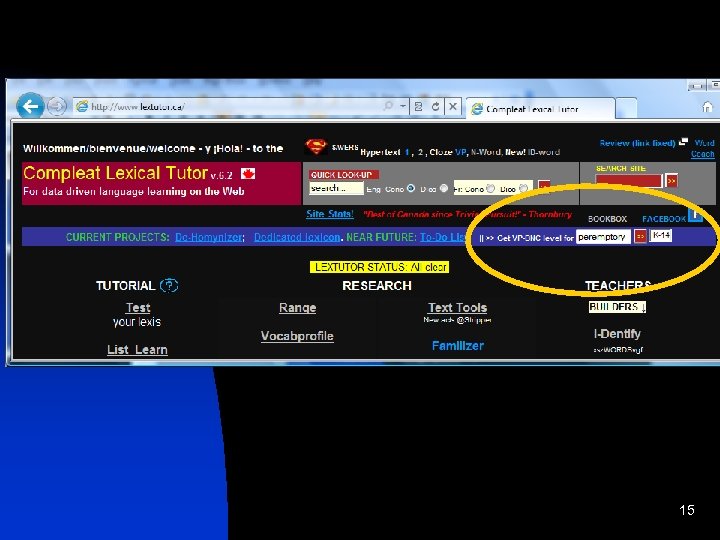Stop loading with the X icon in address bar
The width and height of the screenshot is (720, 540).
point(453,107)
